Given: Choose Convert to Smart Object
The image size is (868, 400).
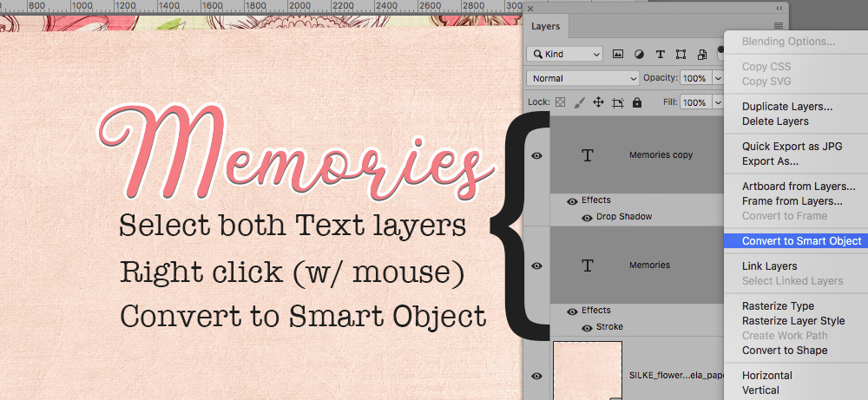Looking at the screenshot, I should tap(801, 240).
